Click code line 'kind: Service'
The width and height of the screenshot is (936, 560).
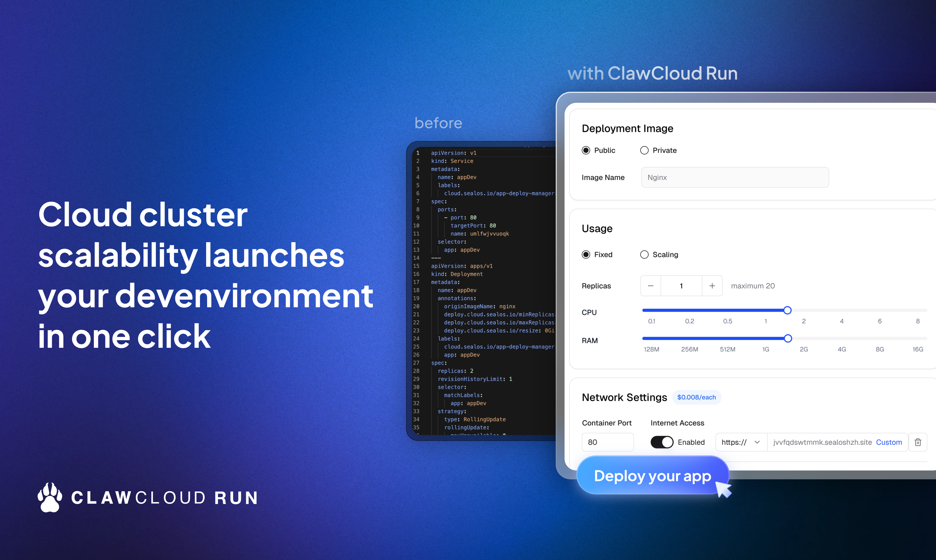452,161
